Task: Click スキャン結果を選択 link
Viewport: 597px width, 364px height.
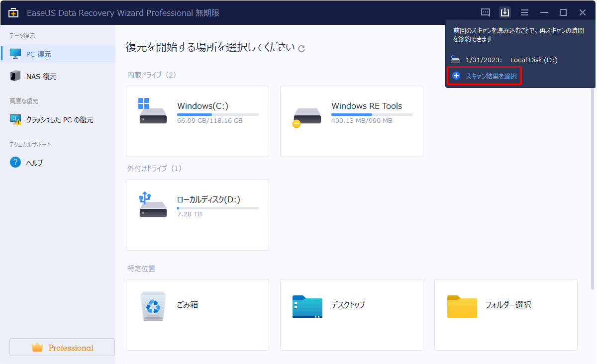Action: coord(491,76)
